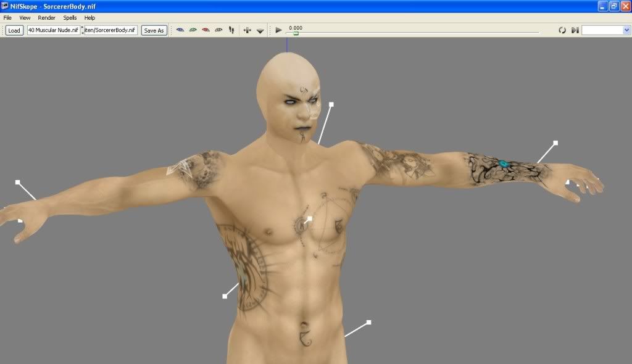Screen dimensions: 632x364
Task: Open the Spells menu
Action: tap(70, 18)
